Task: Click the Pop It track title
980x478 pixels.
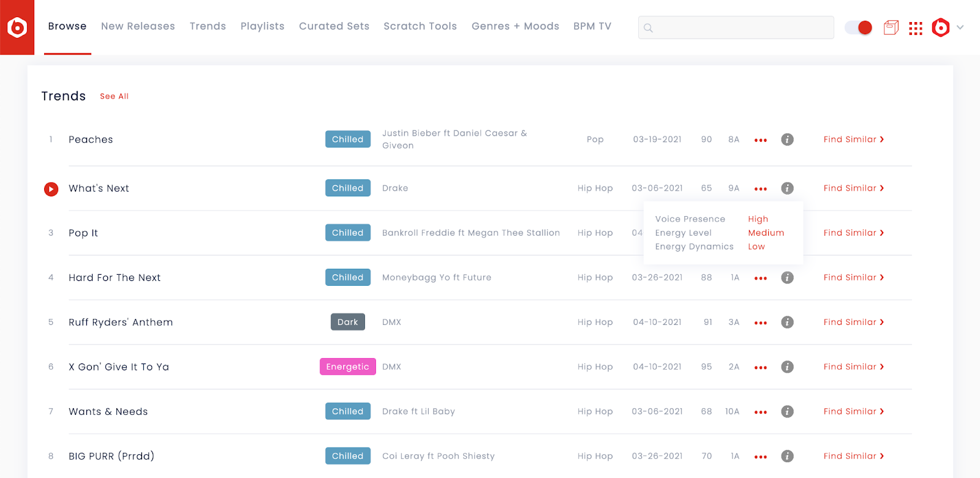Action: pos(83,233)
